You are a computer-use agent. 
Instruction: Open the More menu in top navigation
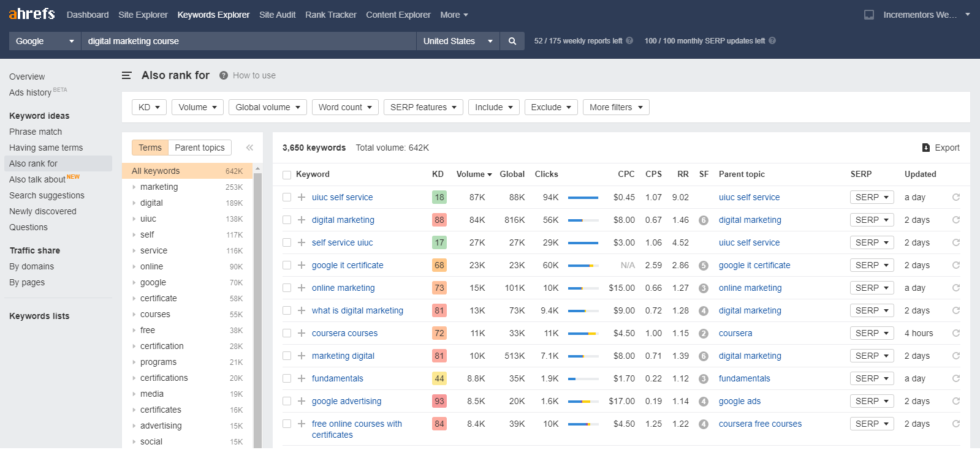pyautogui.click(x=454, y=15)
